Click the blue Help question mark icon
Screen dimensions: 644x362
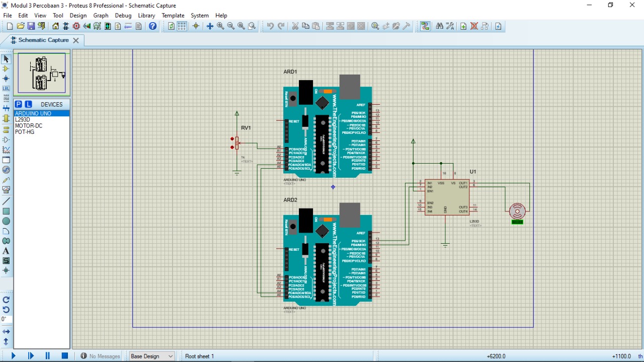[x=153, y=26]
